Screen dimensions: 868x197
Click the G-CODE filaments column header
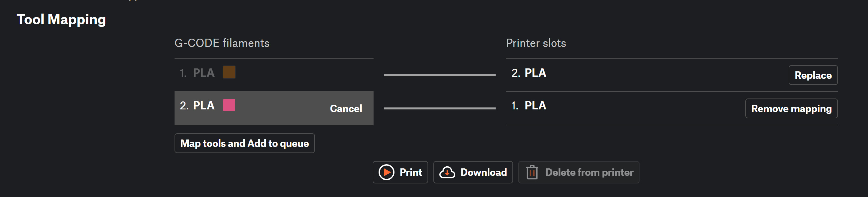(222, 43)
